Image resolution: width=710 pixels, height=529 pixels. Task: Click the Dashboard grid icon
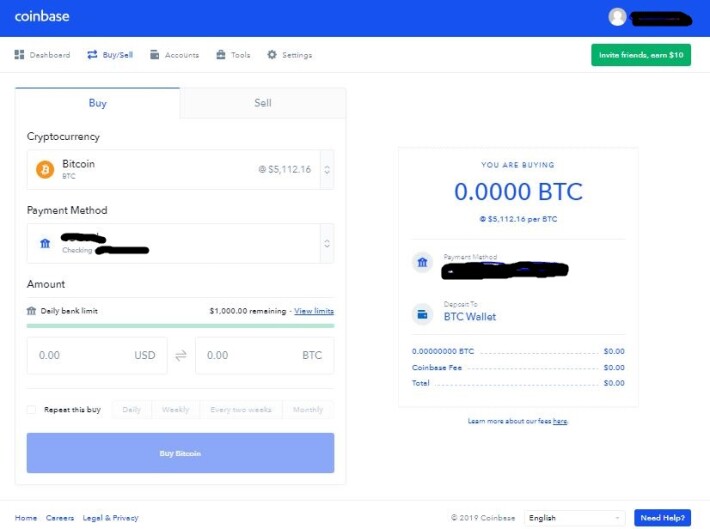[x=19, y=55]
